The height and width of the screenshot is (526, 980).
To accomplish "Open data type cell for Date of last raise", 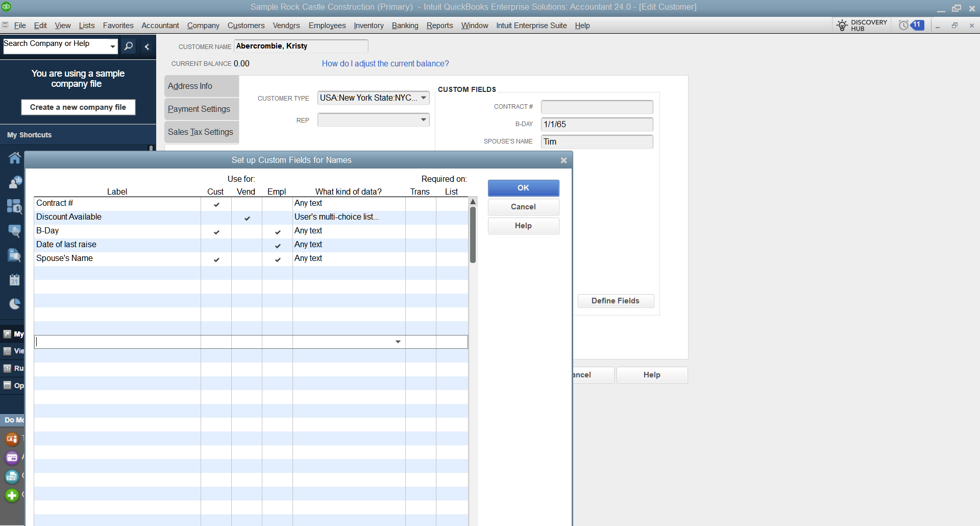I will point(349,245).
